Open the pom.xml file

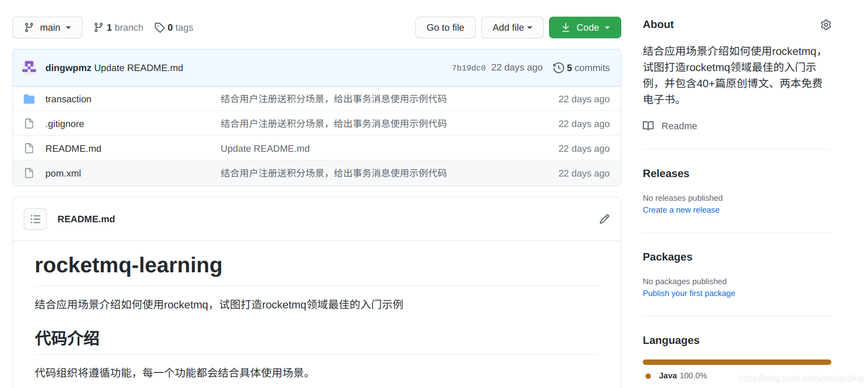(63, 173)
